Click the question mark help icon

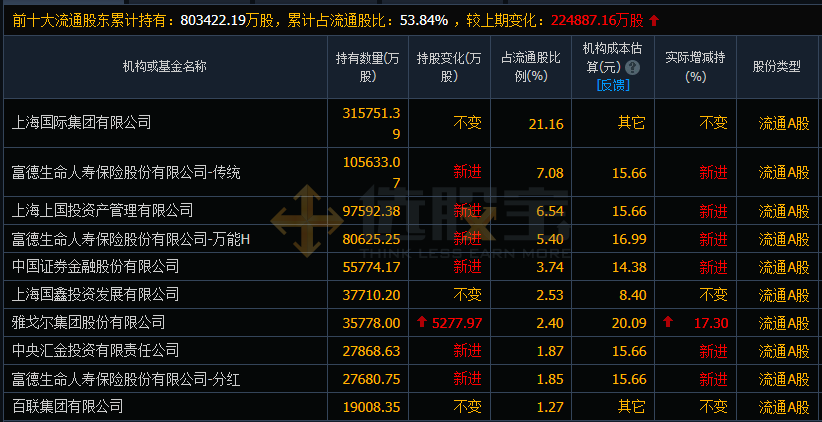[x=632, y=67]
